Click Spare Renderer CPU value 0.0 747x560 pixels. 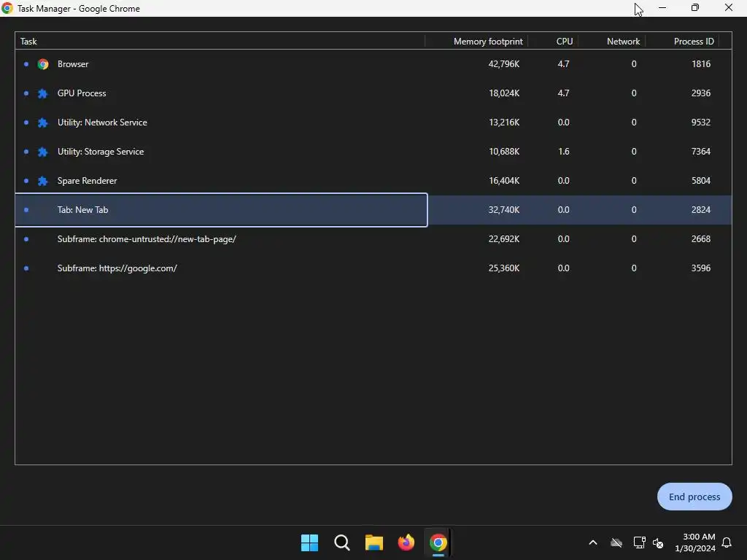click(x=564, y=181)
